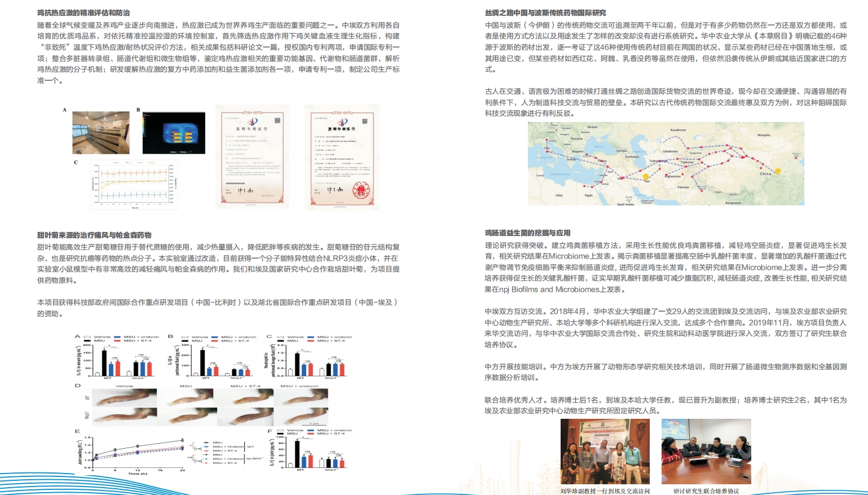This screenshot has height=495, width=868.
Task: Open lab room photo labeled A
Action: 101,133
